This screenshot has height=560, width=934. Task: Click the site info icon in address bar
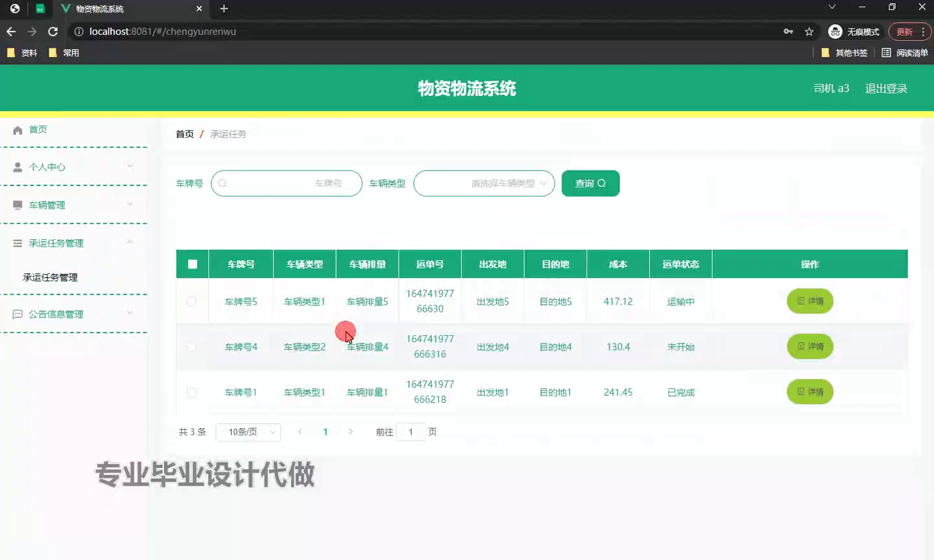[x=78, y=31]
